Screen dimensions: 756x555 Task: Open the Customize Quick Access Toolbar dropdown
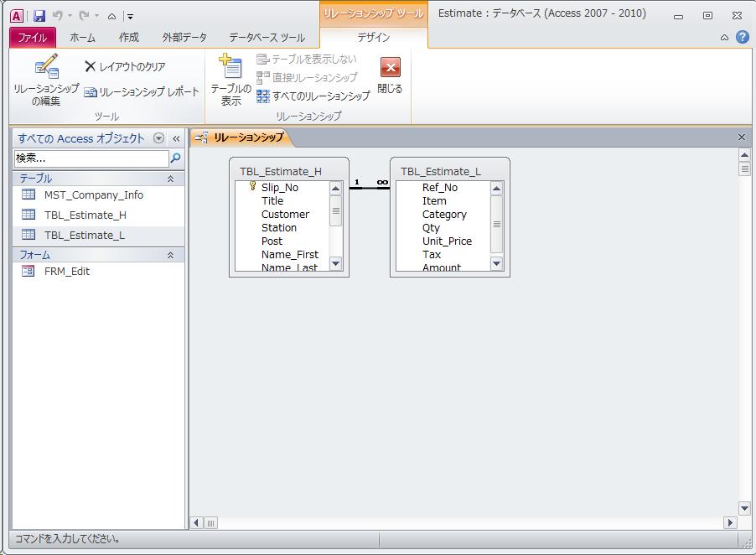coord(130,17)
